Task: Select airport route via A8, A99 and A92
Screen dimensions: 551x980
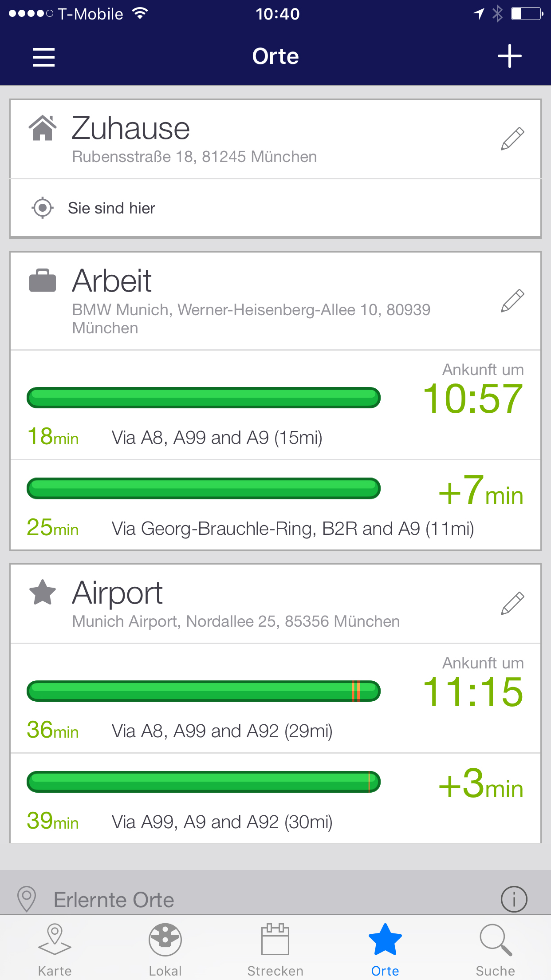Action: 222,731
